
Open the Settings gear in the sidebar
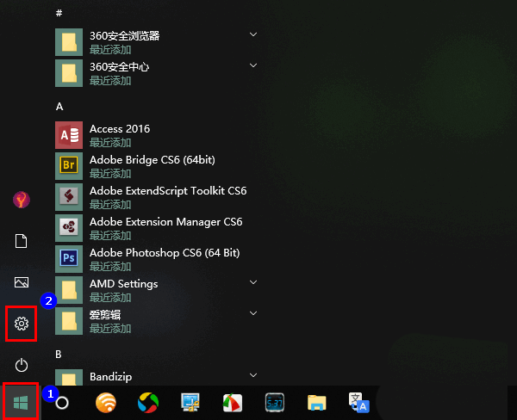coord(22,324)
